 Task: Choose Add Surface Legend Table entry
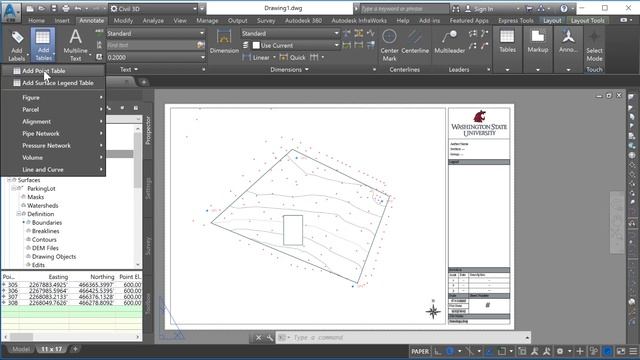[53, 83]
